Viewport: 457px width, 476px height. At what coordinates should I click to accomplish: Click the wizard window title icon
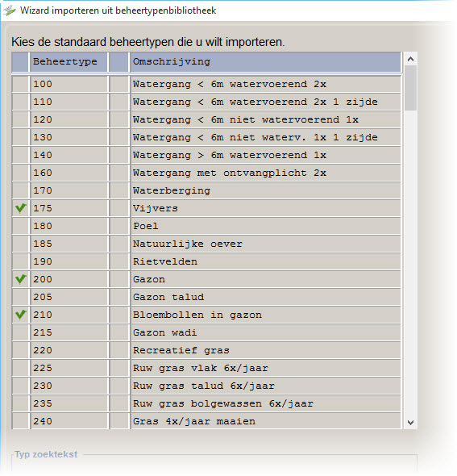[10, 10]
